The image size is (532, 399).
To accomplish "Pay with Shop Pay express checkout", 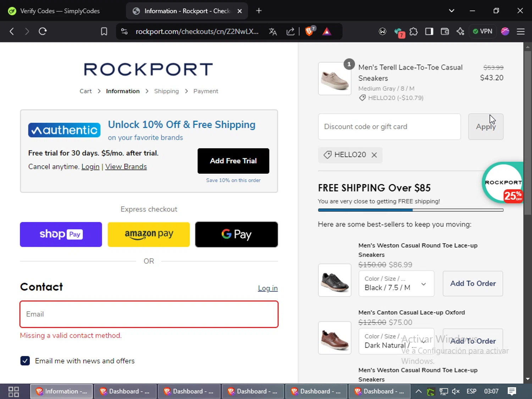I will pyautogui.click(x=61, y=234).
